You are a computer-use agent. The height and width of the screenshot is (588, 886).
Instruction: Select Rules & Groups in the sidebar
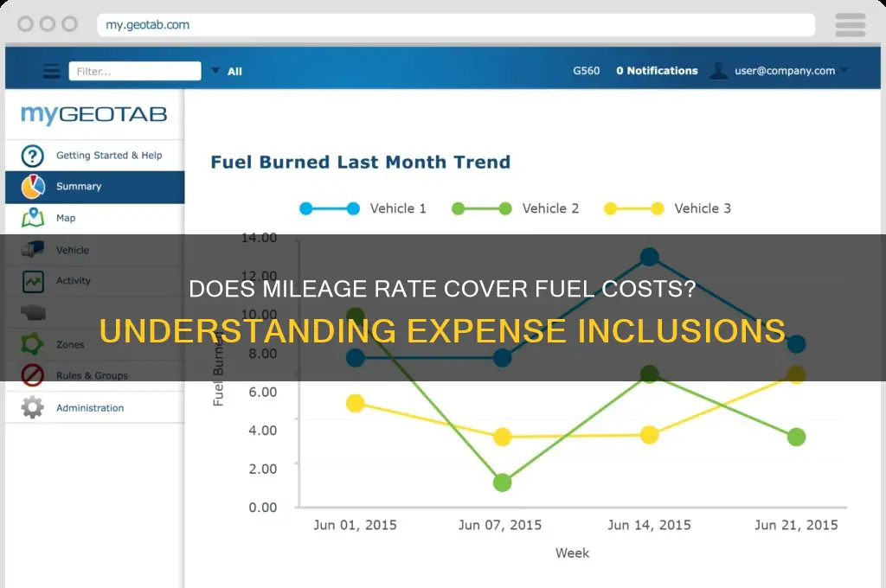click(95, 375)
